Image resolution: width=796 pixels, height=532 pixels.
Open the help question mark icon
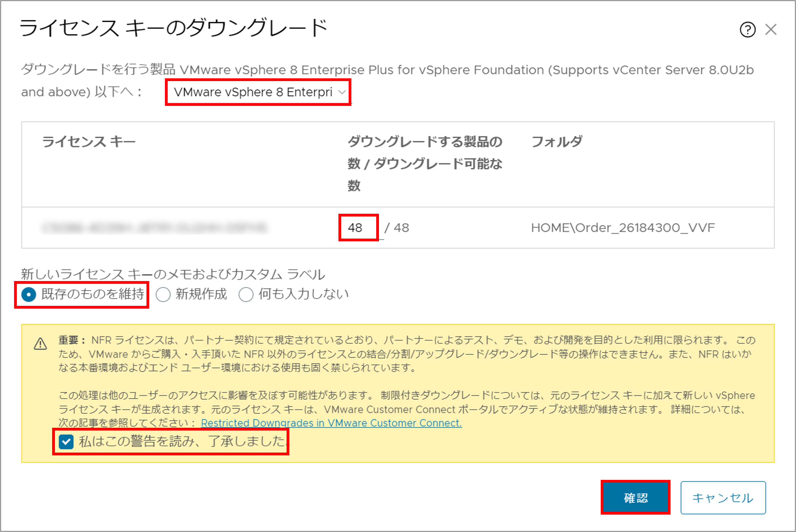[747, 30]
